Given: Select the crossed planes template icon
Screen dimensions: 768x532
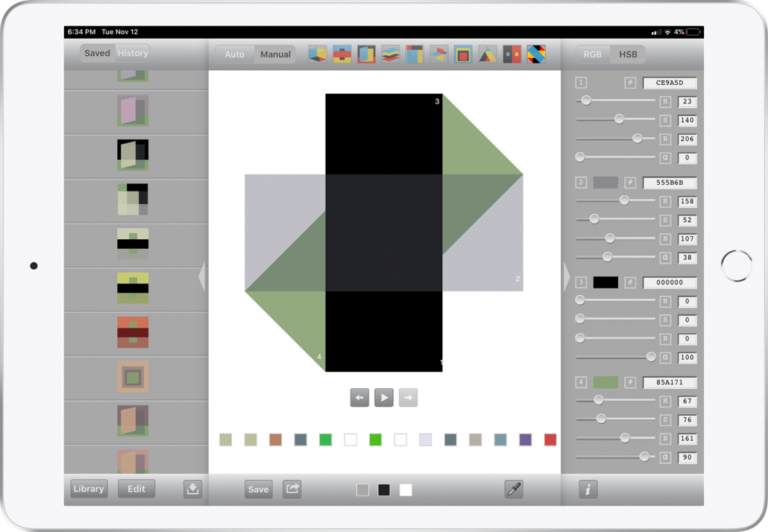Looking at the screenshot, I should [x=439, y=54].
